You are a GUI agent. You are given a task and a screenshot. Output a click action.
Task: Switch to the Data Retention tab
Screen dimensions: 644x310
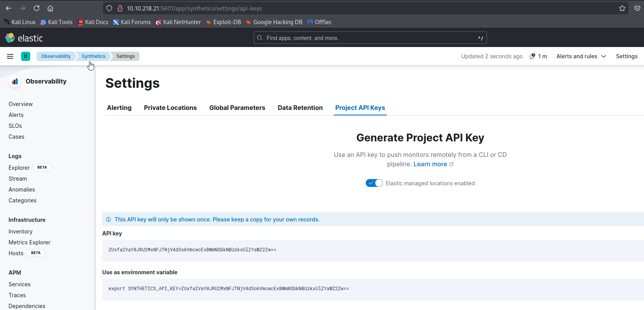coord(300,108)
